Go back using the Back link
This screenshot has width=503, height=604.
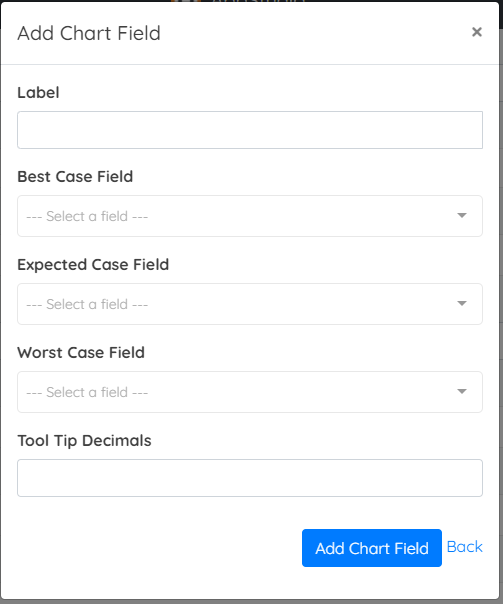pos(464,547)
